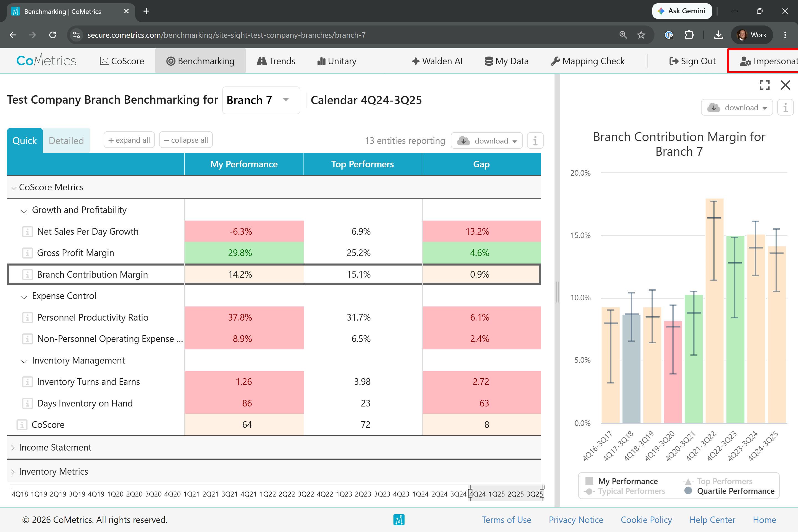This screenshot has height=532, width=798.
Task: Open the chart panel download dropdown
Action: pyautogui.click(x=737, y=108)
